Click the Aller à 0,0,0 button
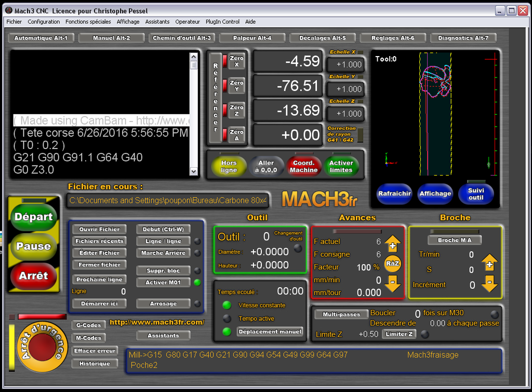 (267, 167)
